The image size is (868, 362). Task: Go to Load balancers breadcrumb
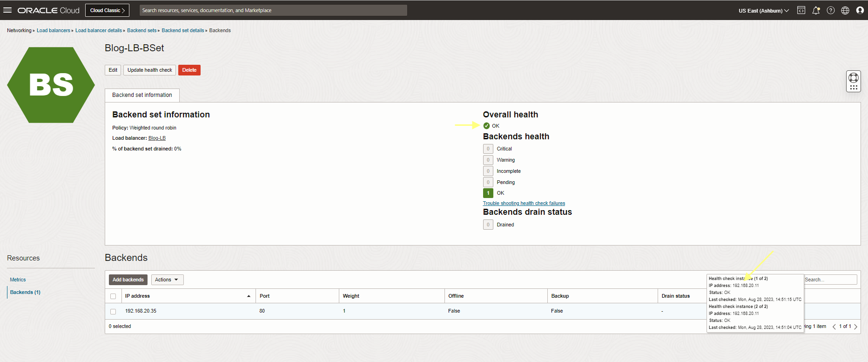click(x=54, y=30)
